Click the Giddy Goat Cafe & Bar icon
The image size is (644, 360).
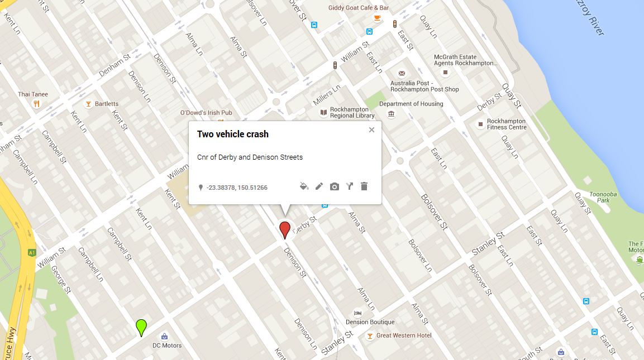click(x=376, y=18)
